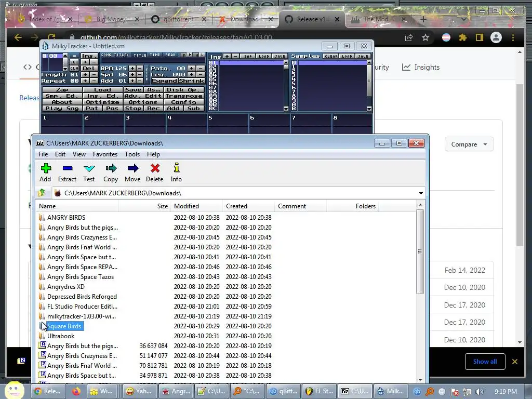The width and height of the screenshot is (532, 399).
Task: Click the Windows Start orb
Action: [x=15, y=391]
